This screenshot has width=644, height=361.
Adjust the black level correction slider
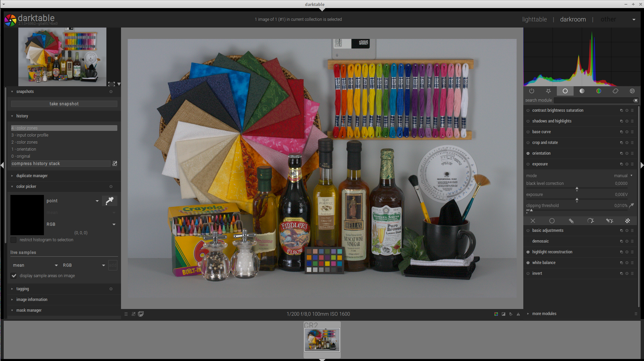point(577,189)
